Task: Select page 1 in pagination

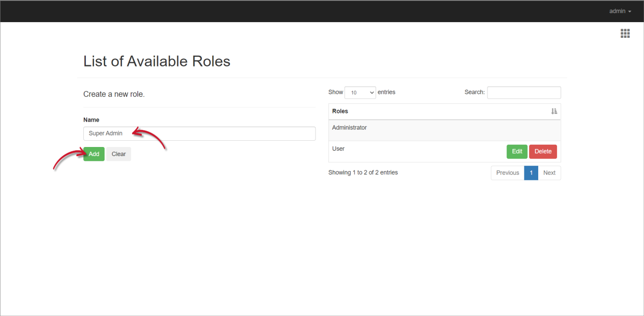Action: (531, 172)
